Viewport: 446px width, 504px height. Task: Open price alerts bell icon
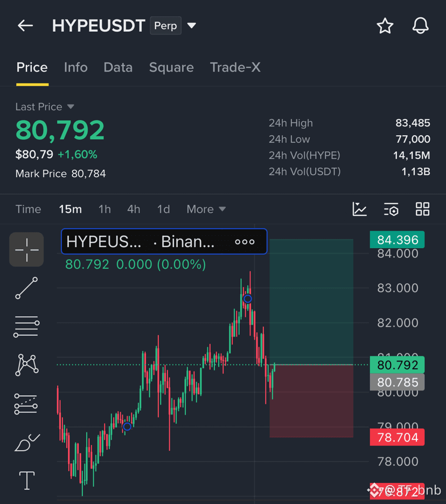(x=420, y=25)
